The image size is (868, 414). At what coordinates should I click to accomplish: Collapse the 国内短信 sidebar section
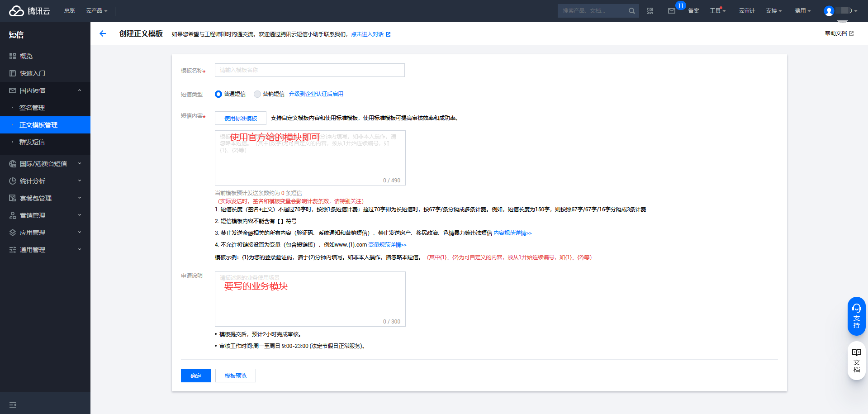[32, 90]
